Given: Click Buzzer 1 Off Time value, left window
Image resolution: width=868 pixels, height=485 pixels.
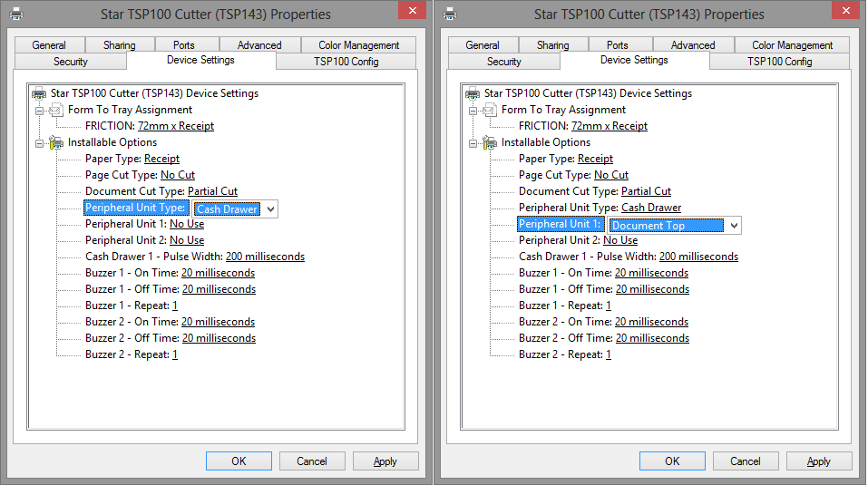Looking at the screenshot, I should pos(219,289).
